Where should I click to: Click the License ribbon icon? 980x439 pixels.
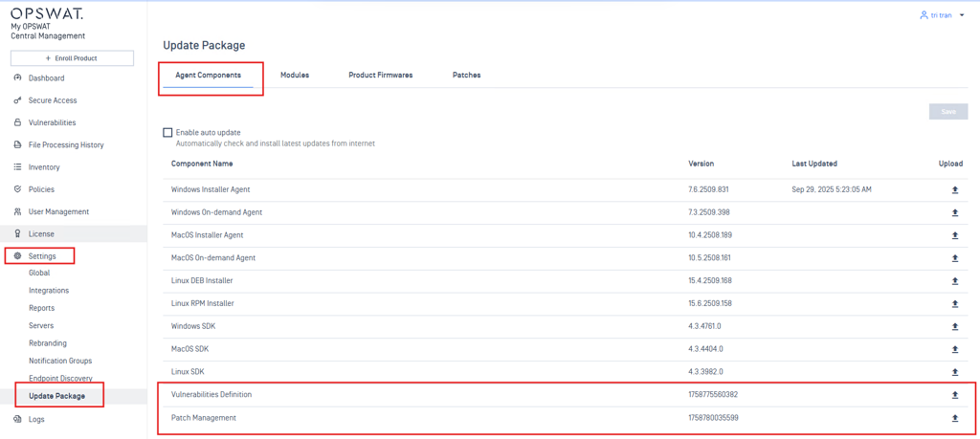click(x=17, y=234)
